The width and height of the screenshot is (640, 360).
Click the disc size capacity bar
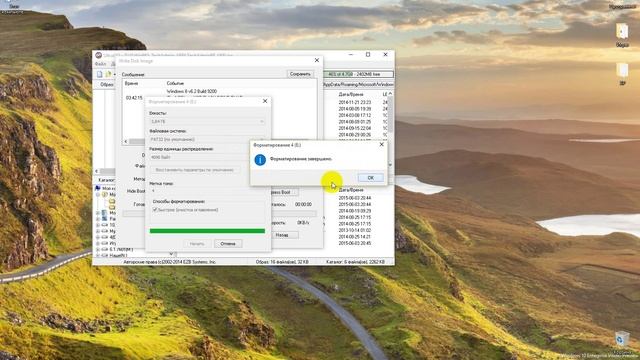pos(358,74)
